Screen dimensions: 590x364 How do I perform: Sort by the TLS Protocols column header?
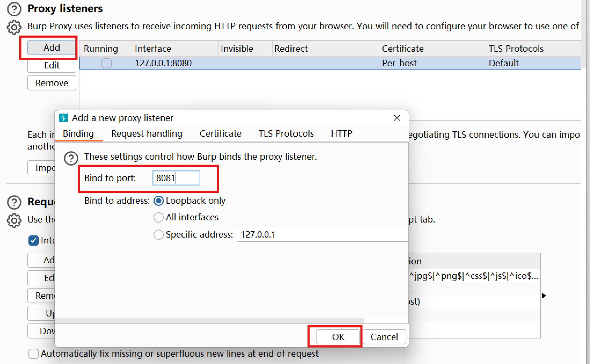click(534, 49)
